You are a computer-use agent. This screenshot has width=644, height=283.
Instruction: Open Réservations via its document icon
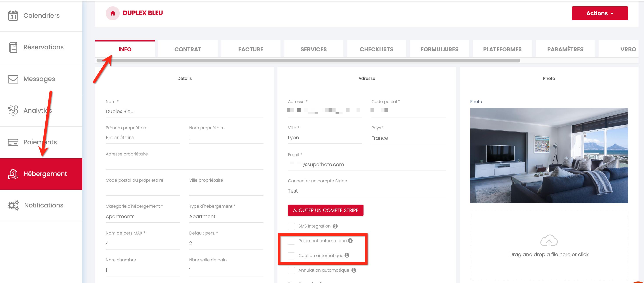13,47
